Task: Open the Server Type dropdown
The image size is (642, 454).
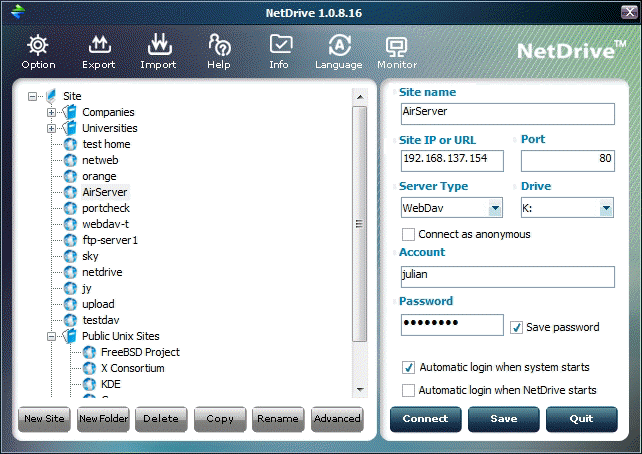Action: point(495,208)
